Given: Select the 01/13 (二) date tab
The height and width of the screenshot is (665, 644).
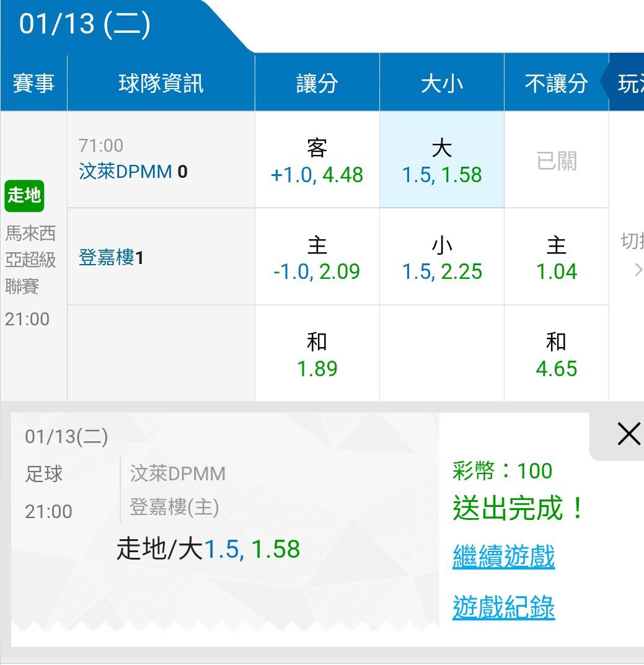Looking at the screenshot, I should point(85,25).
